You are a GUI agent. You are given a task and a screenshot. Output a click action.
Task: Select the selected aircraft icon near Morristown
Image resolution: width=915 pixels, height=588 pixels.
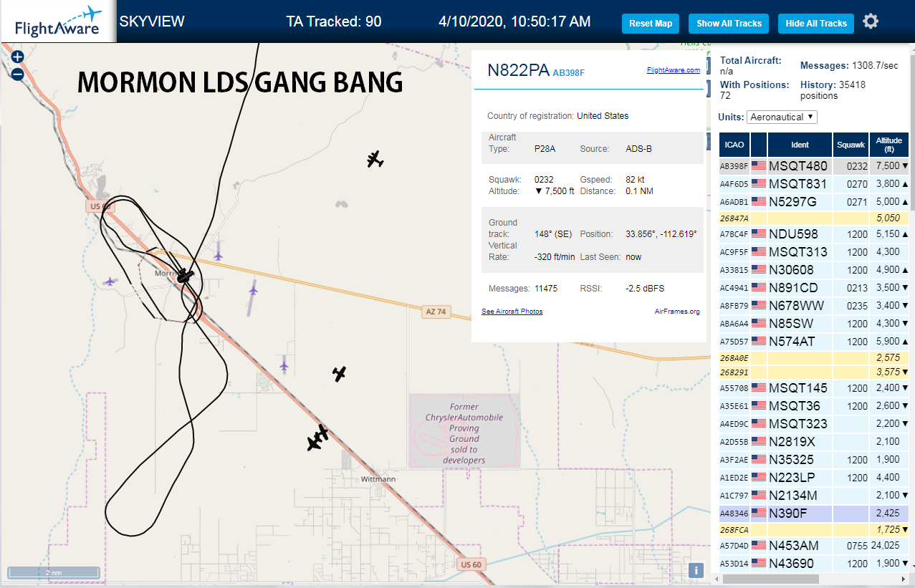(x=185, y=275)
